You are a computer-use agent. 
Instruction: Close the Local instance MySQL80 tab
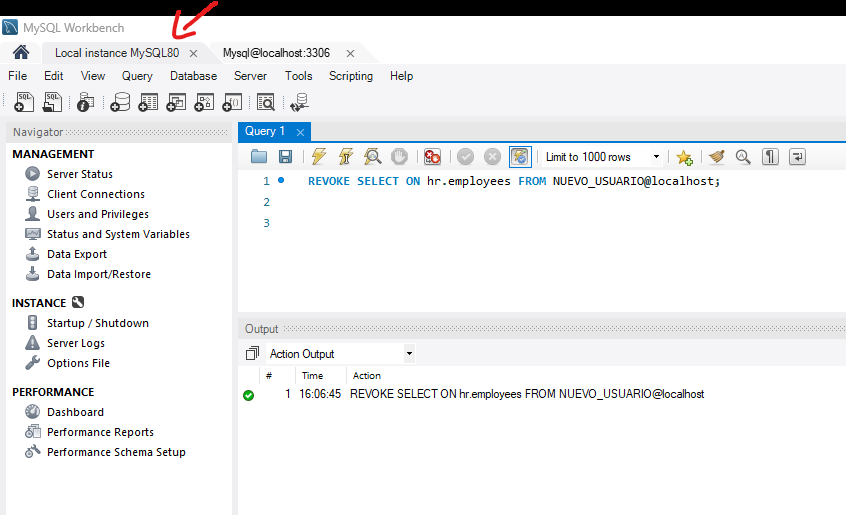[x=193, y=53]
